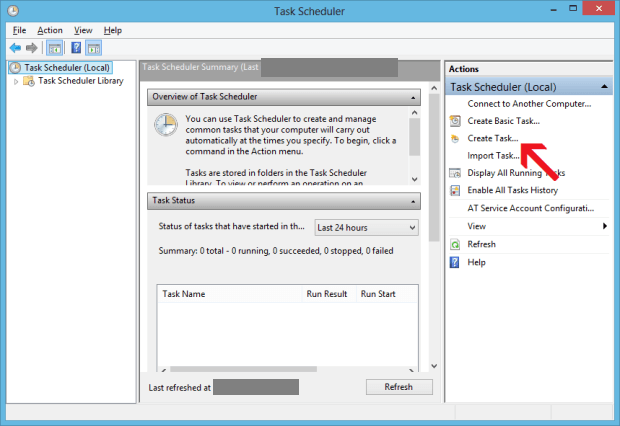This screenshot has width=620, height=426.
Task: Click Display All Running Tasks action
Action: (x=516, y=173)
